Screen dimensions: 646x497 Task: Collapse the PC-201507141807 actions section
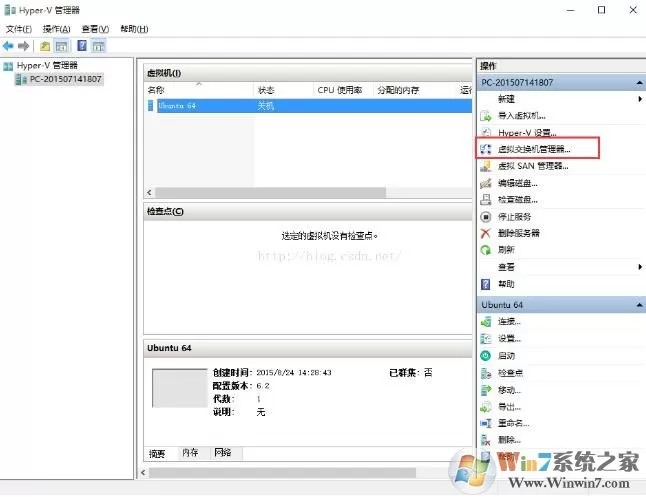coord(639,83)
